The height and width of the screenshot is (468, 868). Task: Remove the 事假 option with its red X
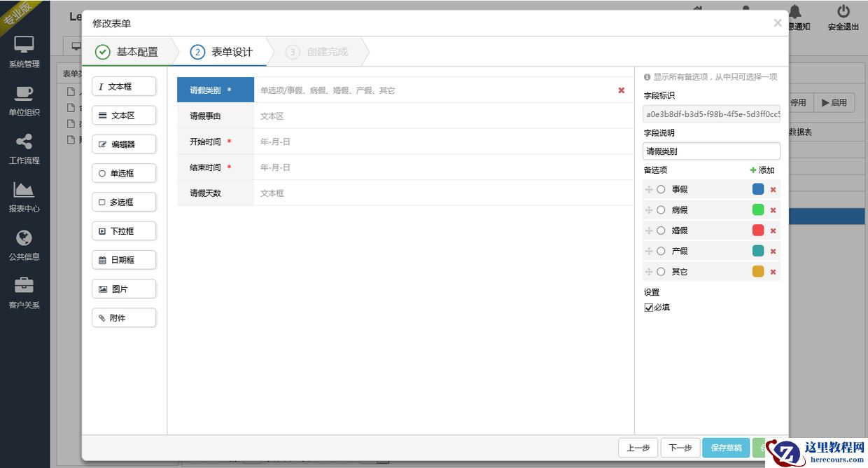[x=773, y=190]
